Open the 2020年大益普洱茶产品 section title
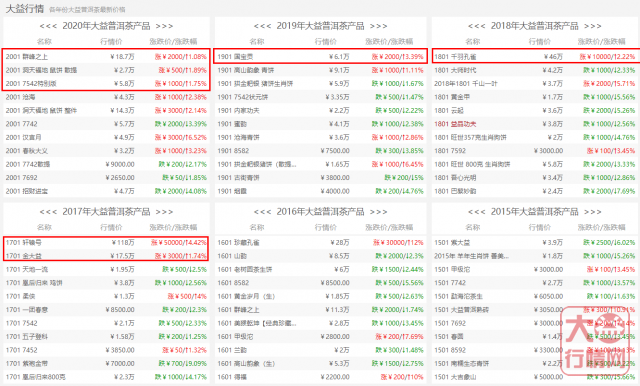The image size is (640, 386). click(106, 26)
